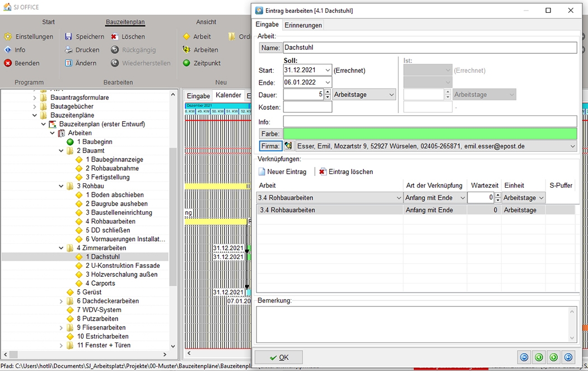The height and width of the screenshot is (371, 588).
Task: Select Bauzeitenplan (erster Entwurf) item
Action: (x=102, y=124)
